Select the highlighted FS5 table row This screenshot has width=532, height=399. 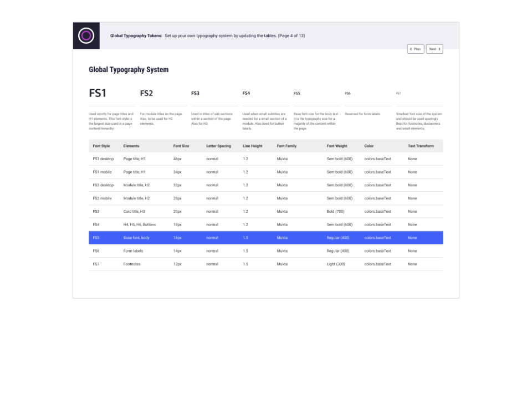click(265, 238)
